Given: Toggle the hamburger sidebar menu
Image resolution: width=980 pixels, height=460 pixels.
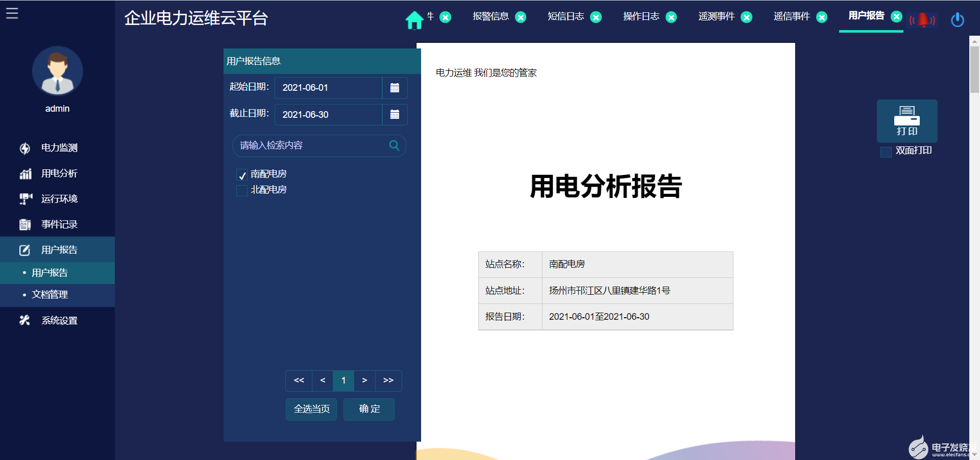Looking at the screenshot, I should coord(12,13).
